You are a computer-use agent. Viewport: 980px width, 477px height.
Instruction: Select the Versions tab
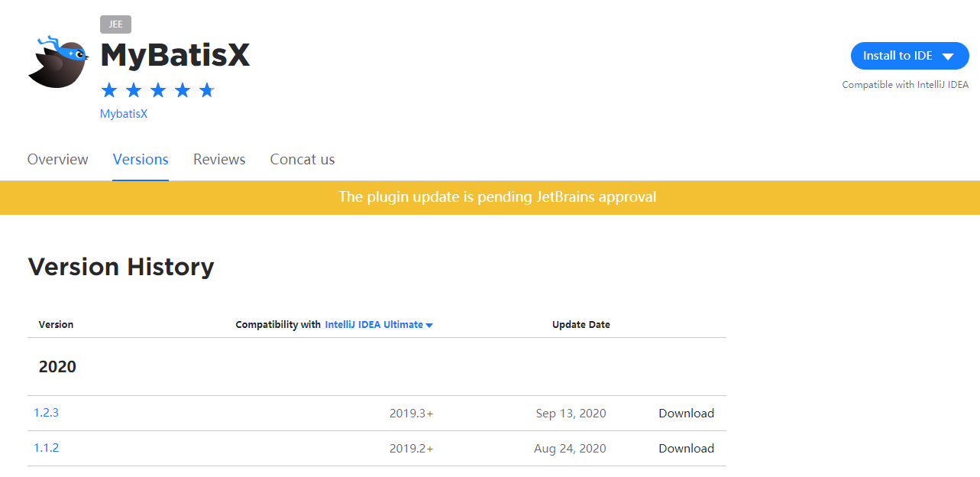pyautogui.click(x=141, y=160)
